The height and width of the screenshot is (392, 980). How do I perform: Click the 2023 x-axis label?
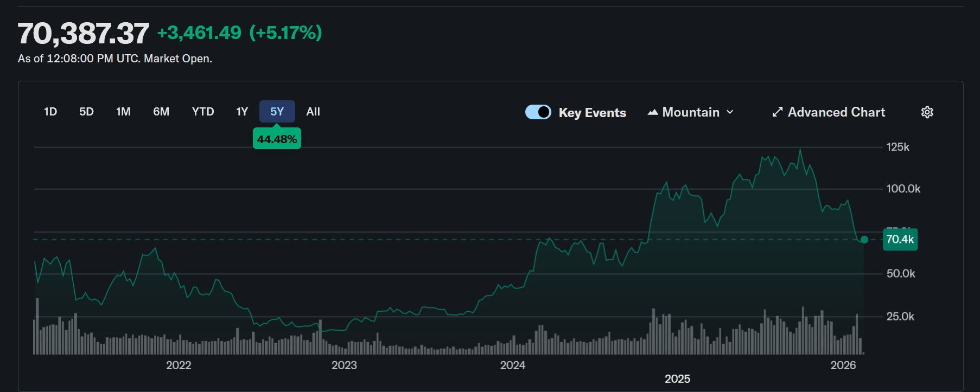click(x=344, y=365)
